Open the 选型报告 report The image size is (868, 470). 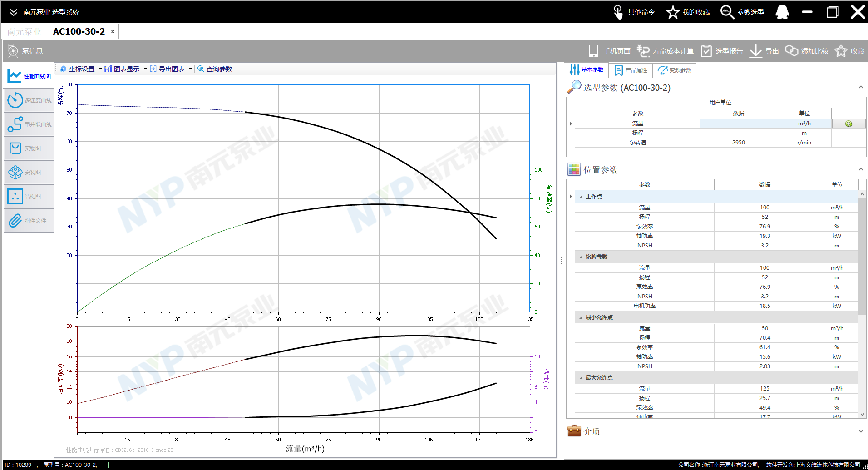pos(722,51)
